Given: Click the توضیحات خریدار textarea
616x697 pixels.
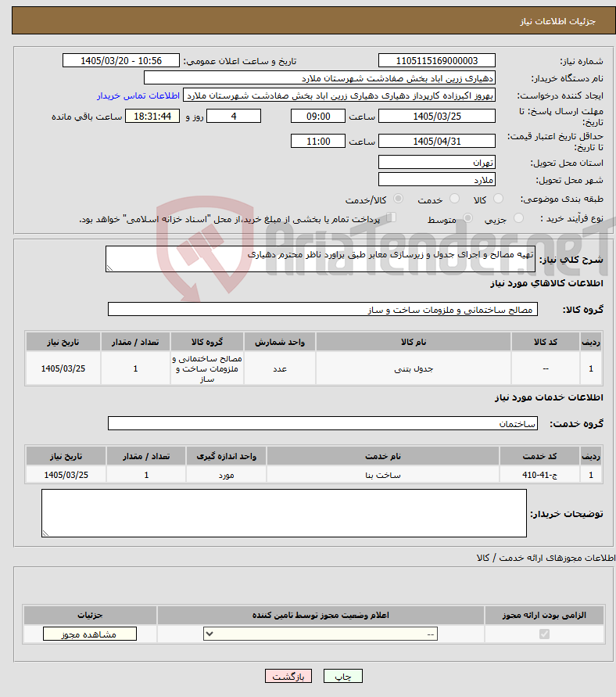Looking at the screenshot, I should 284,513.
